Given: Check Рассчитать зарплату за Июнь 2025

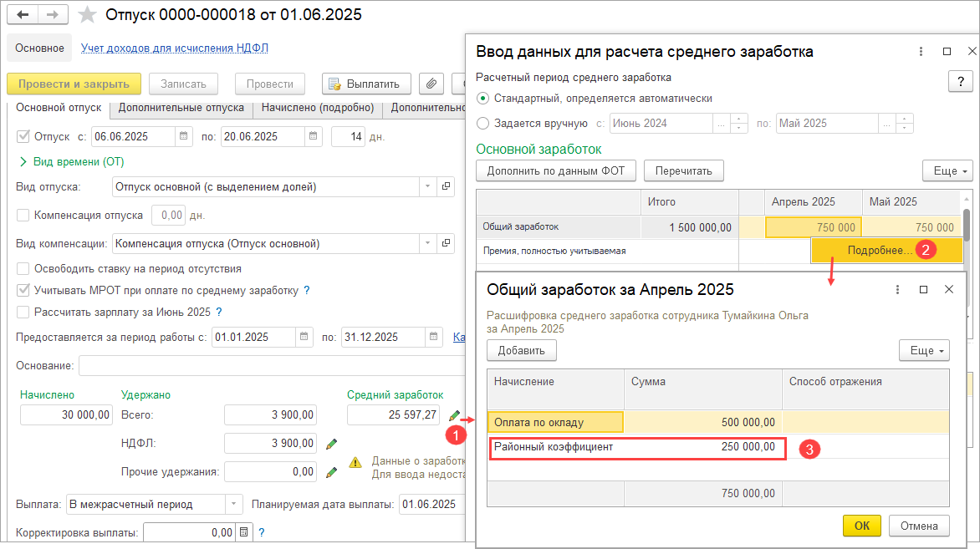Looking at the screenshot, I should [23, 312].
